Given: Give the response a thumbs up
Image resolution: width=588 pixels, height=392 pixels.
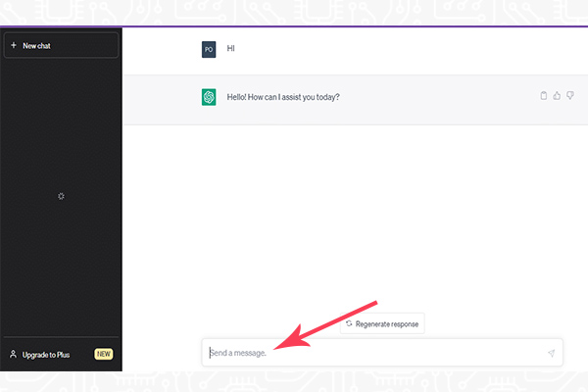Looking at the screenshot, I should [x=557, y=96].
